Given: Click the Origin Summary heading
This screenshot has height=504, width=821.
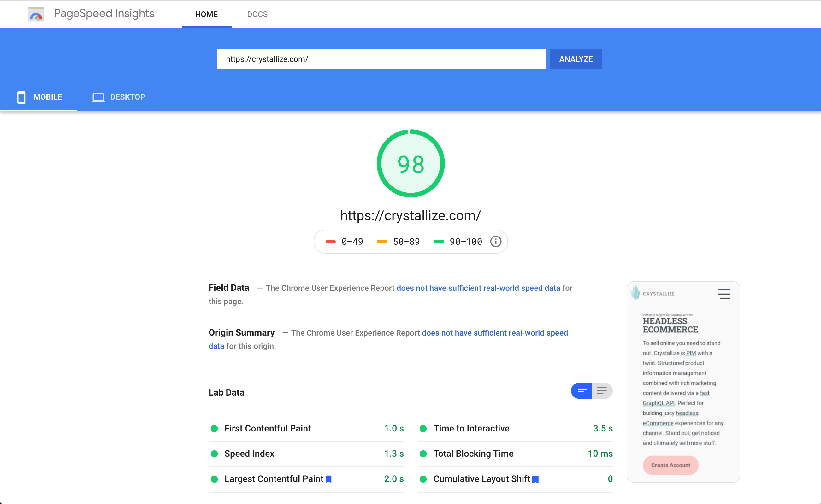Looking at the screenshot, I should click(x=241, y=333).
